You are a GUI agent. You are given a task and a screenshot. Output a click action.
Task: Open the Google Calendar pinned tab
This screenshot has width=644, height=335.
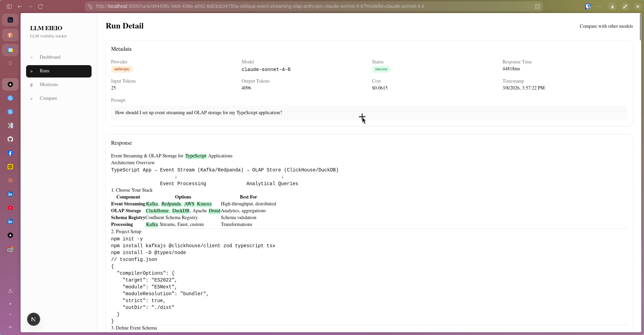(x=10, y=50)
